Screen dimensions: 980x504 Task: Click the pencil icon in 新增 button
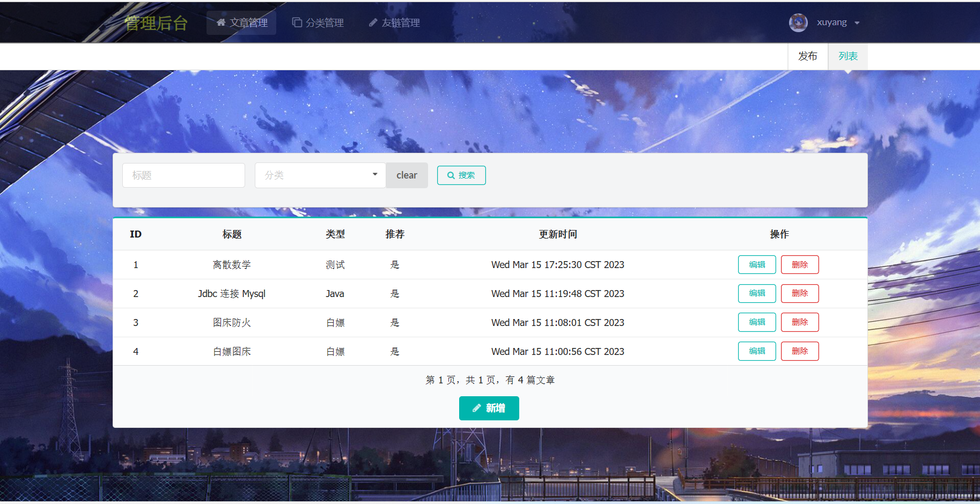point(476,409)
